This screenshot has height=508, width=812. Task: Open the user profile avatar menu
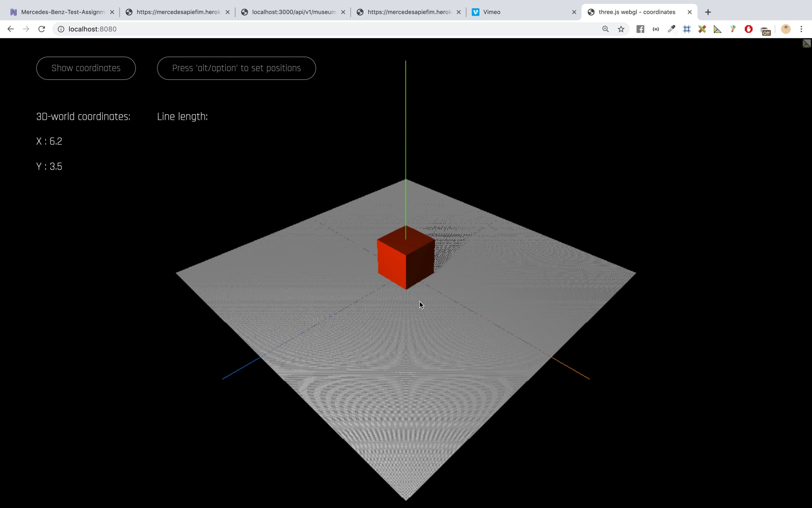[786, 29]
